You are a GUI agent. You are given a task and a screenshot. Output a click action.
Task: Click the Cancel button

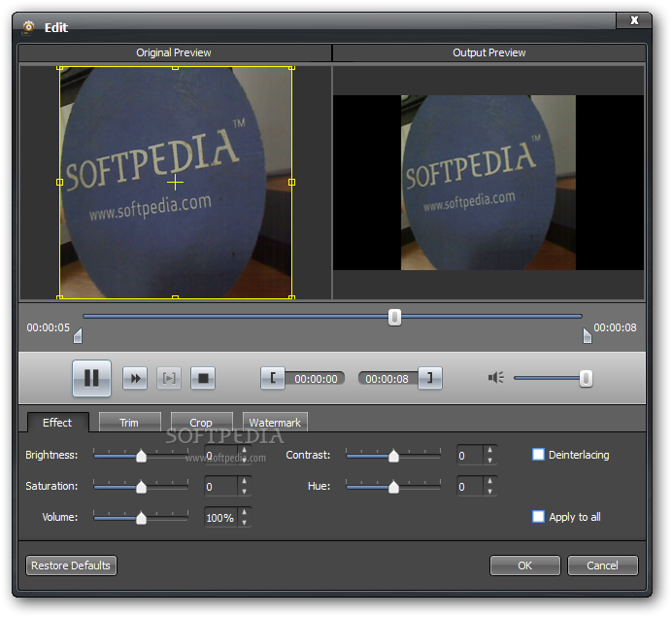click(x=603, y=566)
